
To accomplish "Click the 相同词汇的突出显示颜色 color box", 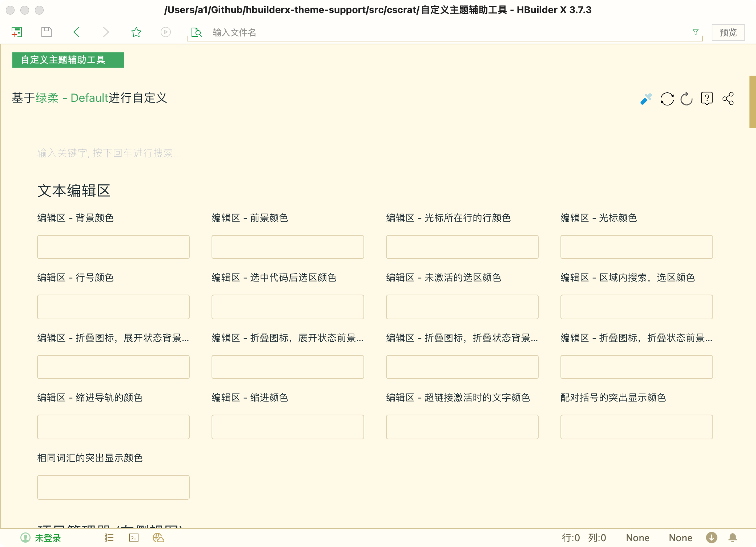I will pos(113,487).
